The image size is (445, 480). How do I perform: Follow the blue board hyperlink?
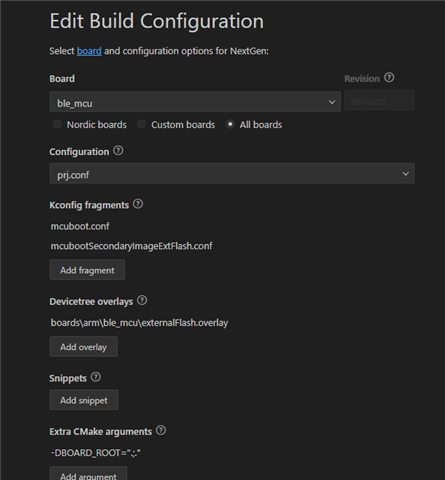89,51
